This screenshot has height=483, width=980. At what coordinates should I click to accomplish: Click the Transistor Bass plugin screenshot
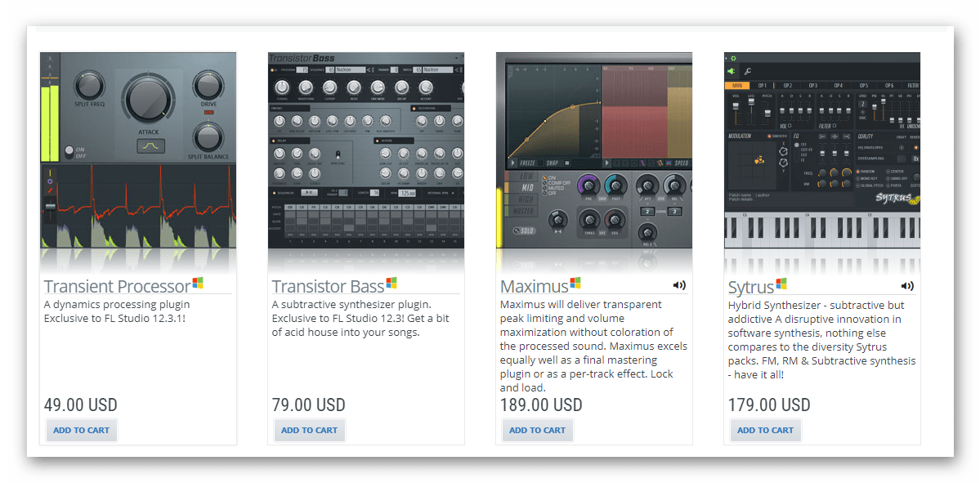click(366, 150)
